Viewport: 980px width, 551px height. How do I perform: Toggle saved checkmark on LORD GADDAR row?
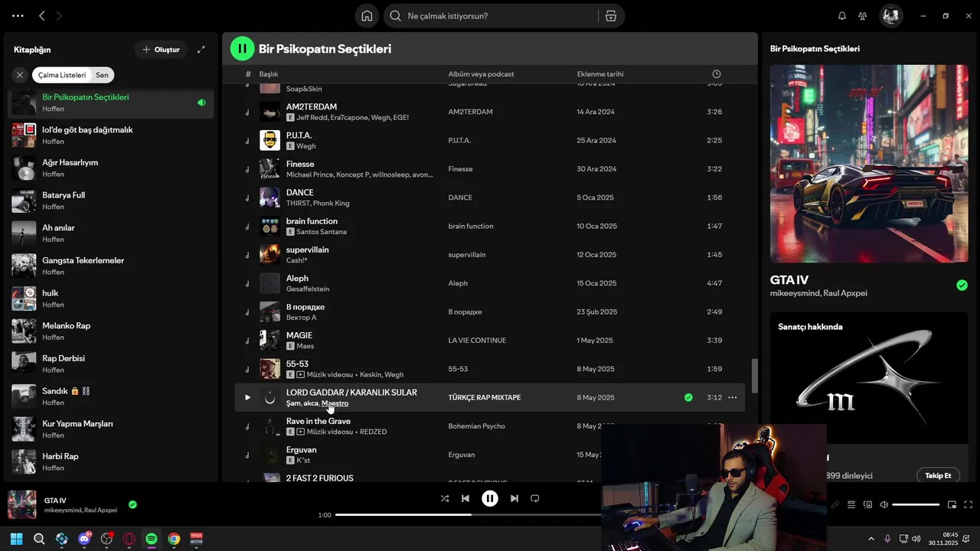coord(688,398)
